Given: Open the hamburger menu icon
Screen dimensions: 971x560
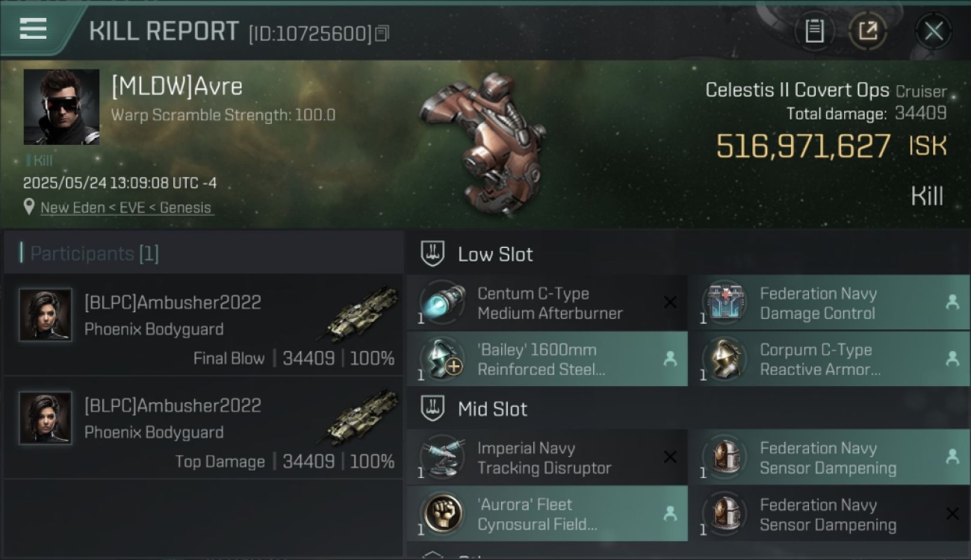Looking at the screenshot, I should pos(33,29).
